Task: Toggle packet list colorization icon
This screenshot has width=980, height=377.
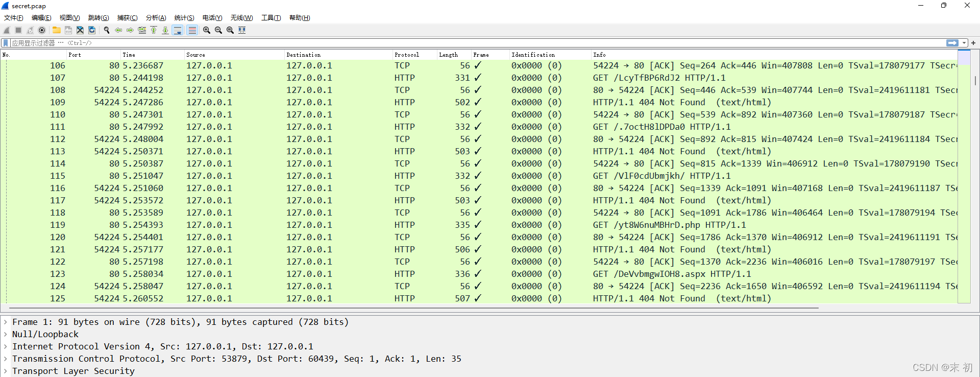Action: pyautogui.click(x=192, y=30)
